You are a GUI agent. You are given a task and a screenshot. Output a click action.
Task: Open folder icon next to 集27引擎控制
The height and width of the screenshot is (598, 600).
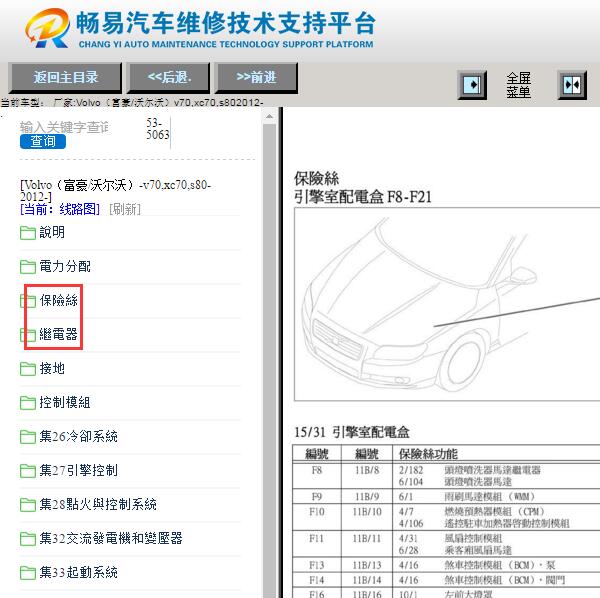[28, 471]
